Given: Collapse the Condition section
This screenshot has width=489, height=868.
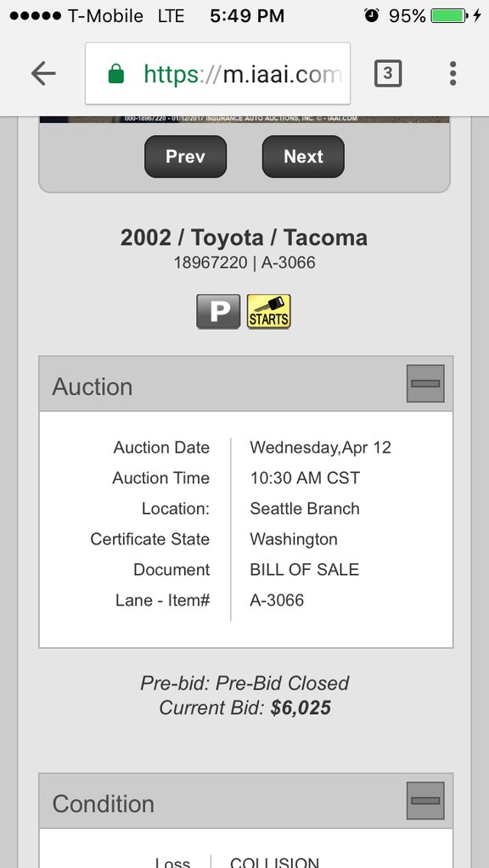Looking at the screenshot, I should [425, 800].
